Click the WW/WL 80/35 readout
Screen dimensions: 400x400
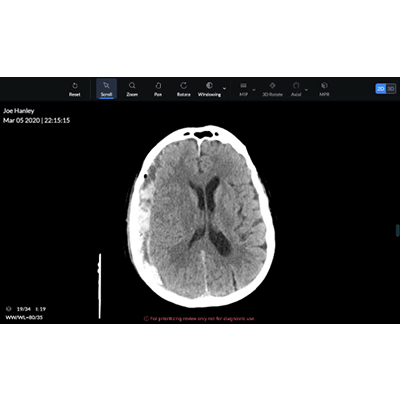coord(24,317)
